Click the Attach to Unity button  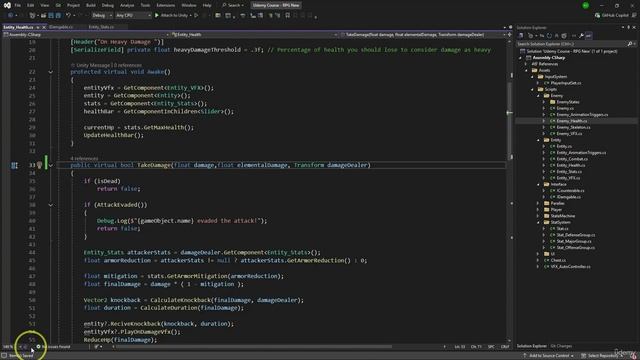pos(172,16)
